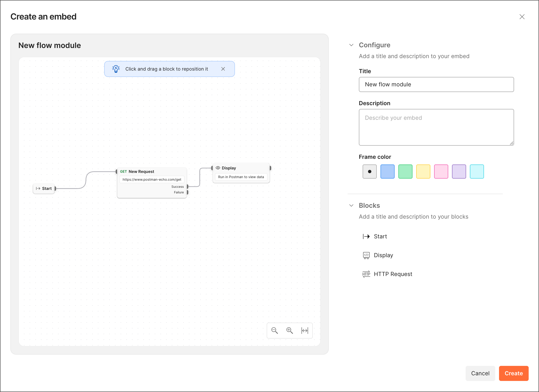This screenshot has height=392, width=539.
Task: Select the Start block on the canvas
Action: (x=44, y=188)
